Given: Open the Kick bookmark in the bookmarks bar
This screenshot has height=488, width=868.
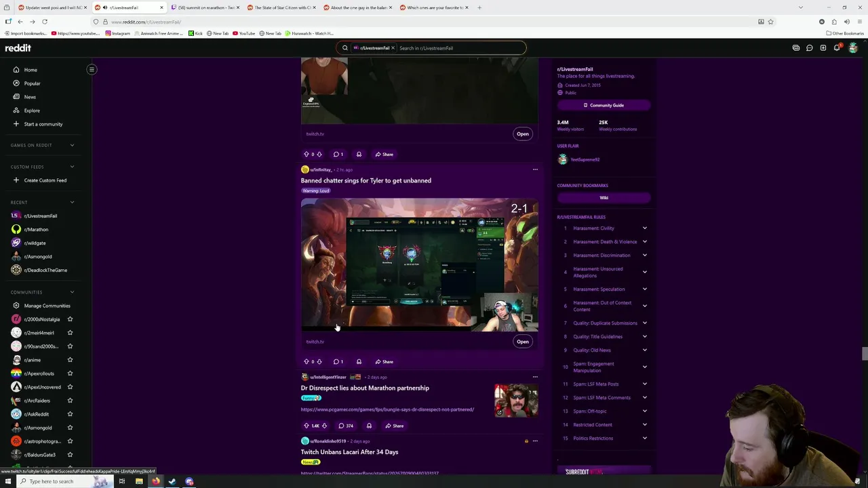Looking at the screenshot, I should pyautogui.click(x=195, y=33).
